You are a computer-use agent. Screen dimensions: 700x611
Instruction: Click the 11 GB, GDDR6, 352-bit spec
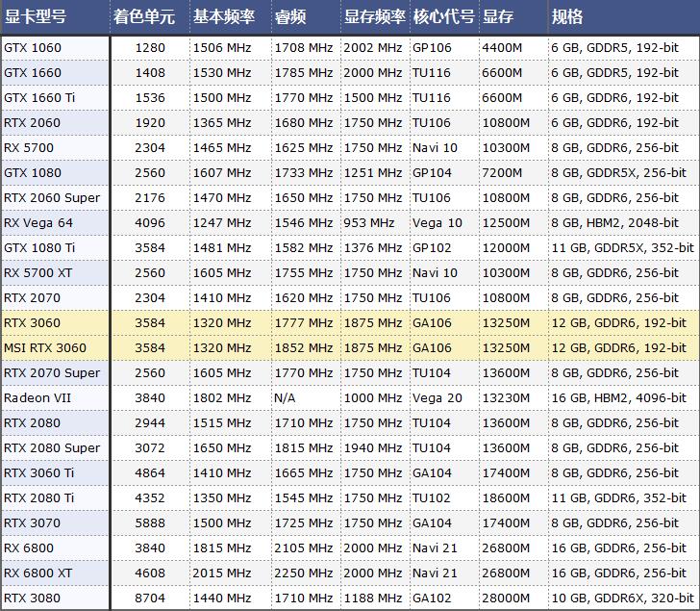pyautogui.click(x=619, y=498)
